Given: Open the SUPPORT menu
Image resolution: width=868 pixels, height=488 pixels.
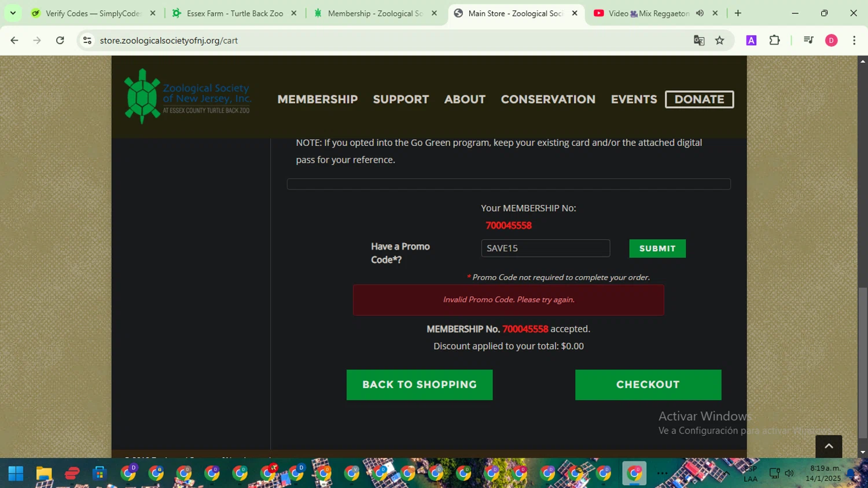Looking at the screenshot, I should 401,100.
